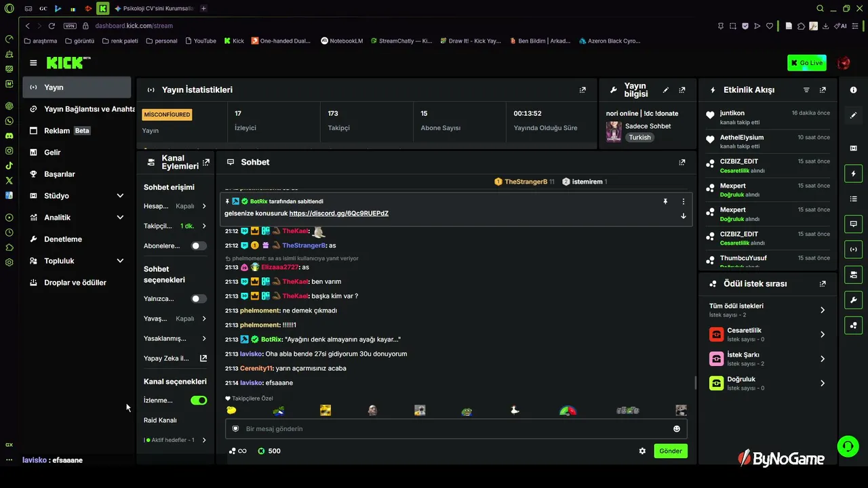This screenshot has width=868, height=488.
Task: Open the Cesaretlilik reward requests
Action: point(768,334)
